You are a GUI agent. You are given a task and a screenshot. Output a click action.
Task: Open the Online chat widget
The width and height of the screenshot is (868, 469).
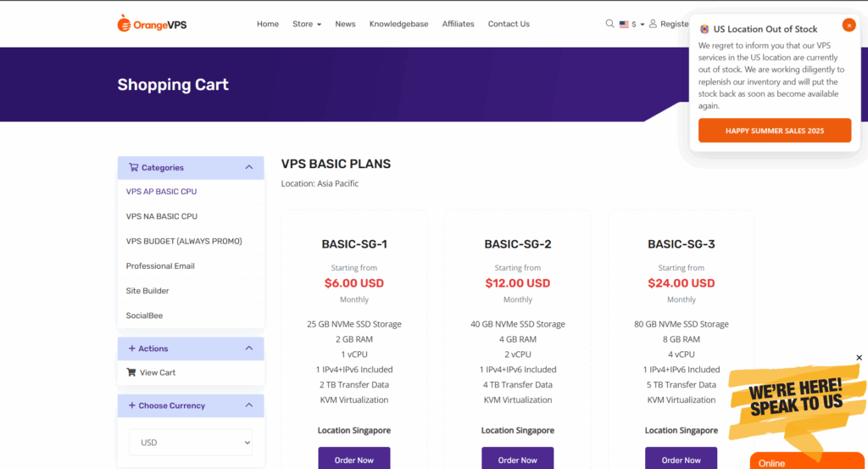pos(807,461)
